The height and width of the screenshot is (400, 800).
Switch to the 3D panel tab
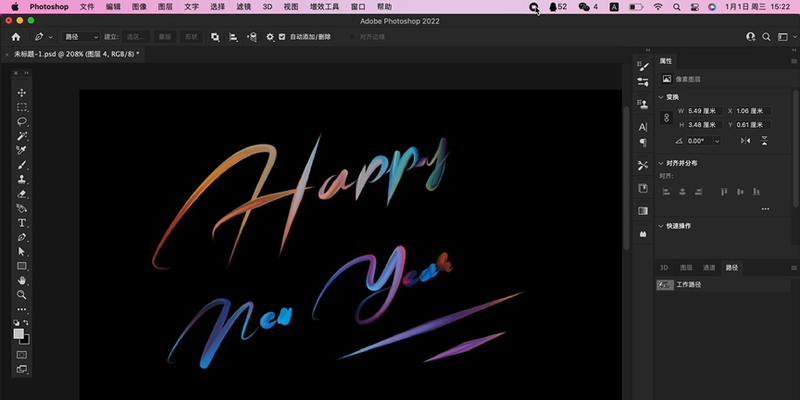664,268
